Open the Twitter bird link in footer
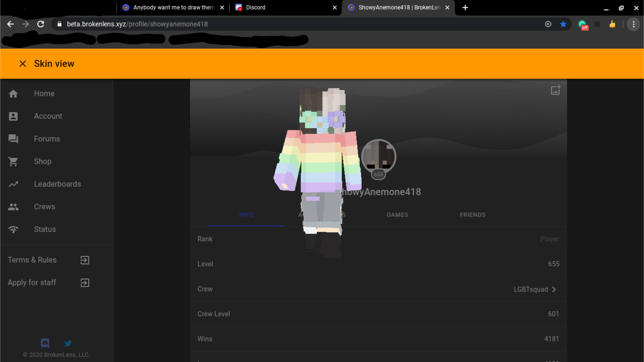Viewport: 644px width, 362px height. [68, 343]
